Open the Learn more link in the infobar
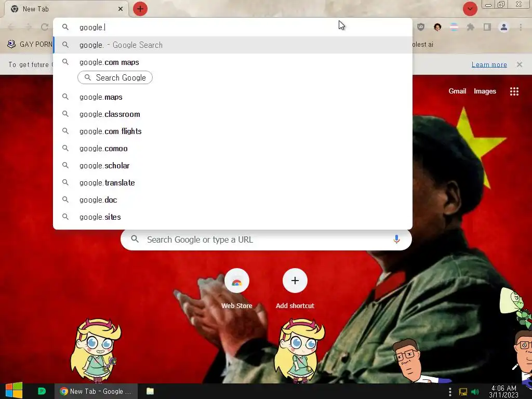This screenshot has height=399, width=532. pyautogui.click(x=489, y=64)
